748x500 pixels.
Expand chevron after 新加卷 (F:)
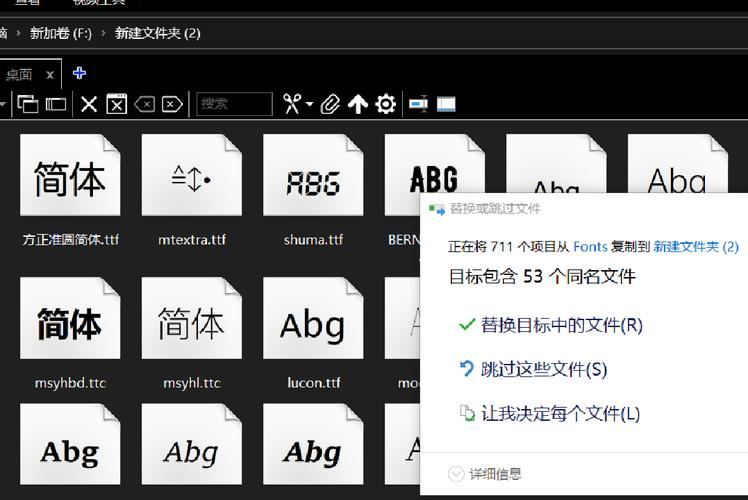click(103, 34)
